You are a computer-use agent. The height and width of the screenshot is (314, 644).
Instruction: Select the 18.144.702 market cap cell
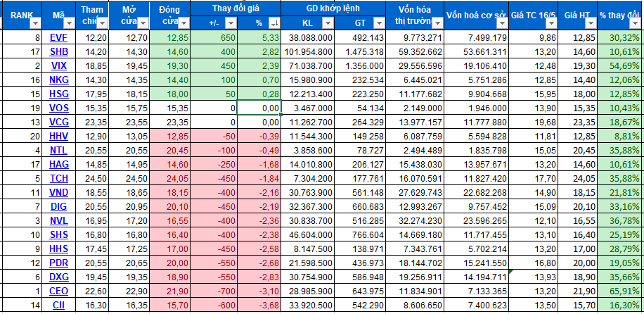(x=415, y=263)
